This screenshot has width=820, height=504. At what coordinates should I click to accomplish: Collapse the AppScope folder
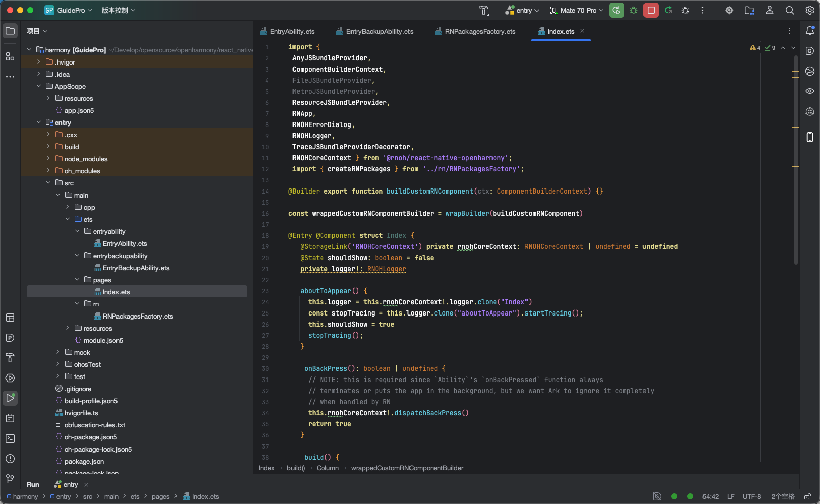[39, 86]
